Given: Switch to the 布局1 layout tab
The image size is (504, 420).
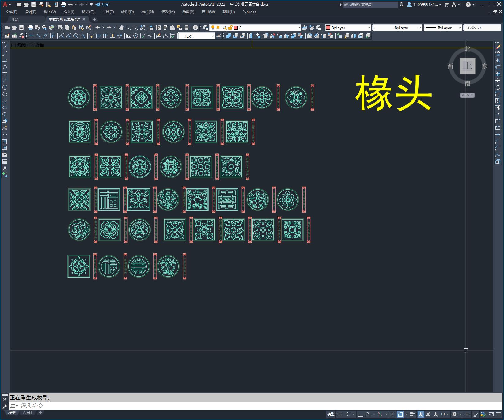Looking at the screenshot, I should coord(27,413).
